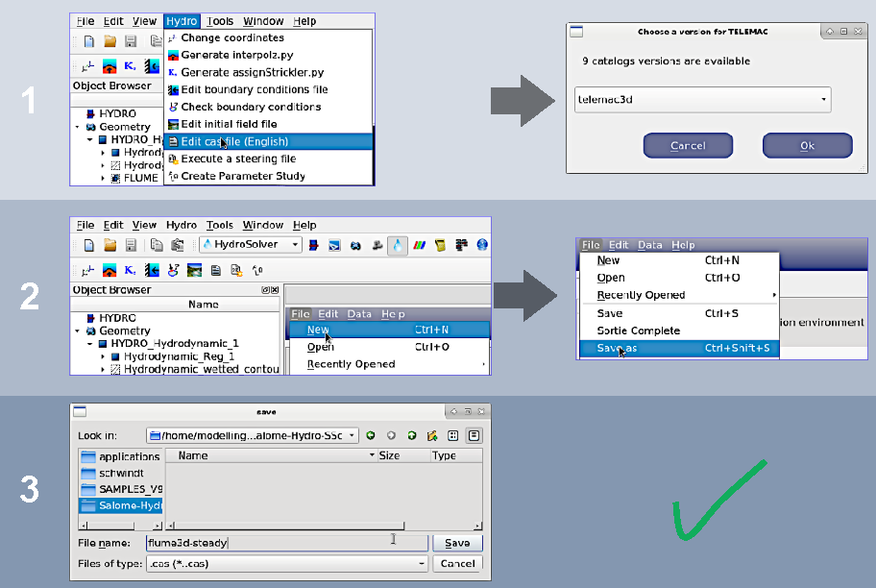
Task: Activate the Check boundary conditions icon
Action: coord(173,269)
